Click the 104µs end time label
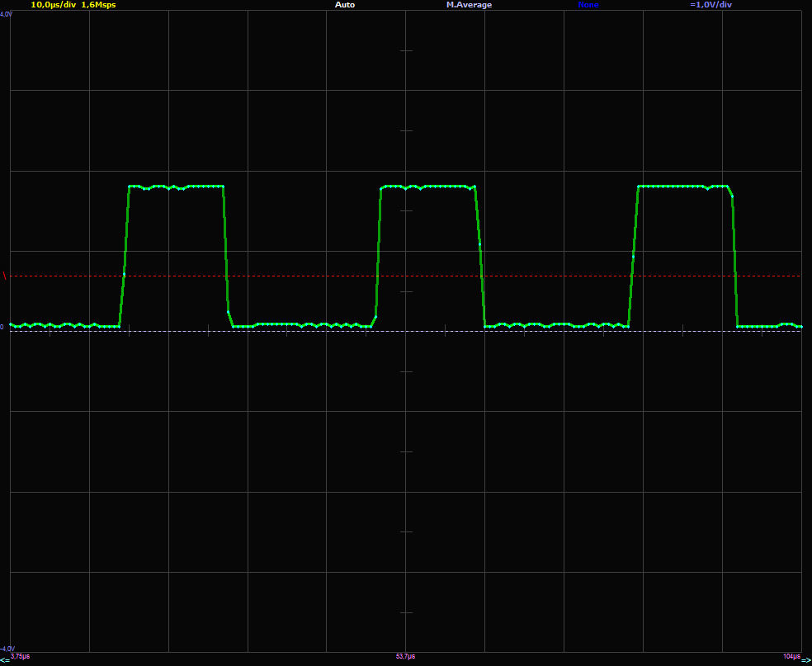 pos(791,656)
